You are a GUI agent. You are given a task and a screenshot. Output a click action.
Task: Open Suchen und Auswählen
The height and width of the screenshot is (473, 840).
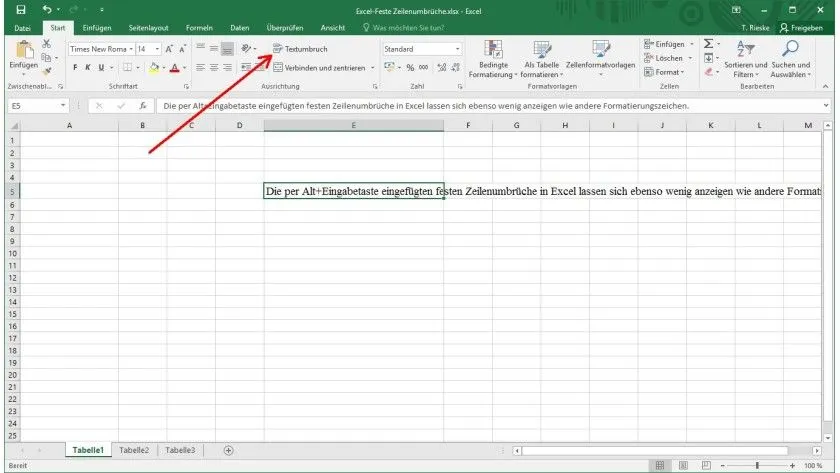790,59
